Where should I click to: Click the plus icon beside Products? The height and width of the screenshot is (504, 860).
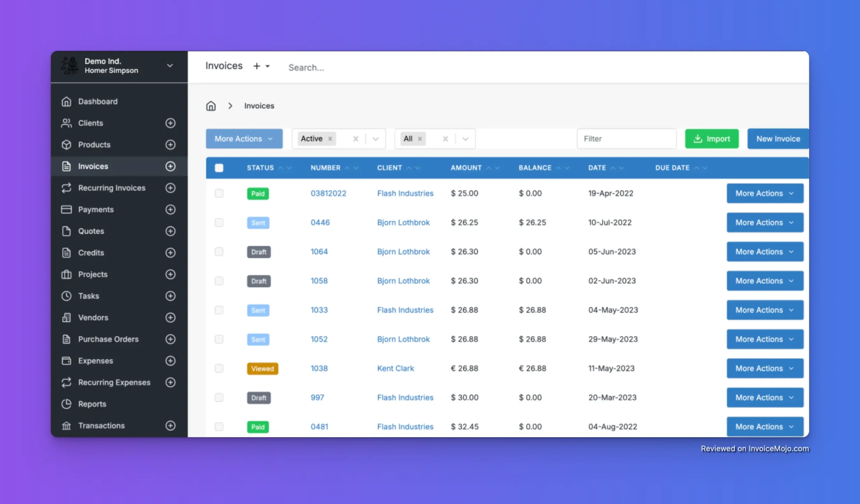(x=170, y=145)
